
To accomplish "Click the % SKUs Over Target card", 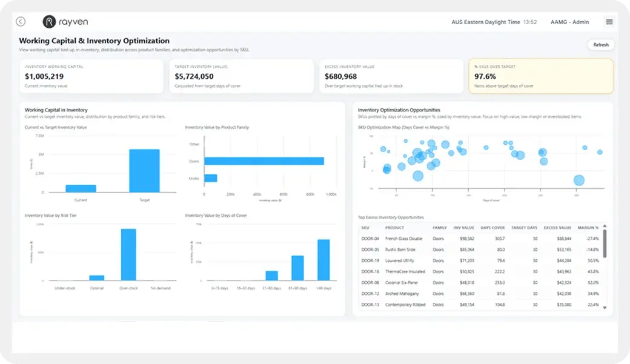I will pyautogui.click(x=540, y=76).
